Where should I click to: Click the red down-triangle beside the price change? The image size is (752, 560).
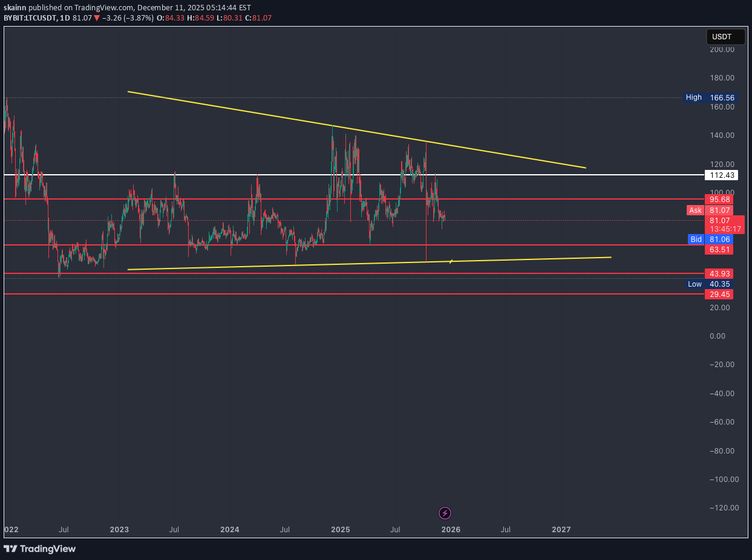[97, 18]
